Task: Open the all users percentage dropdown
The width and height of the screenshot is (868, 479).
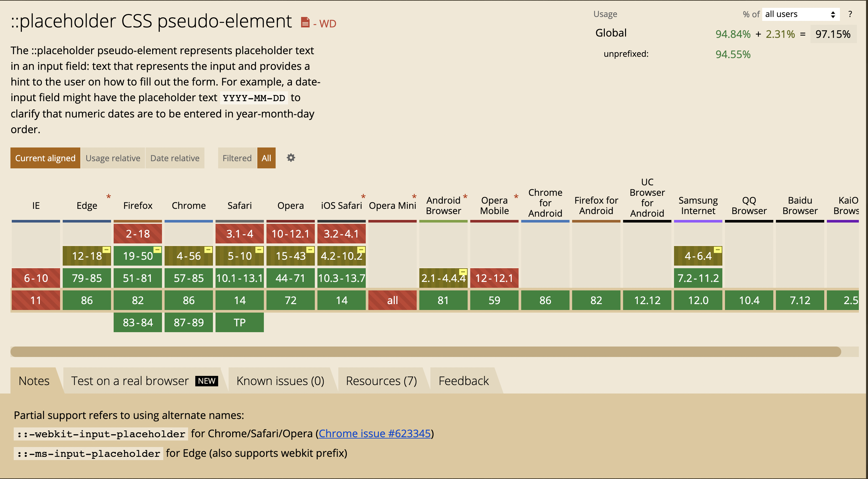Action: (800, 14)
